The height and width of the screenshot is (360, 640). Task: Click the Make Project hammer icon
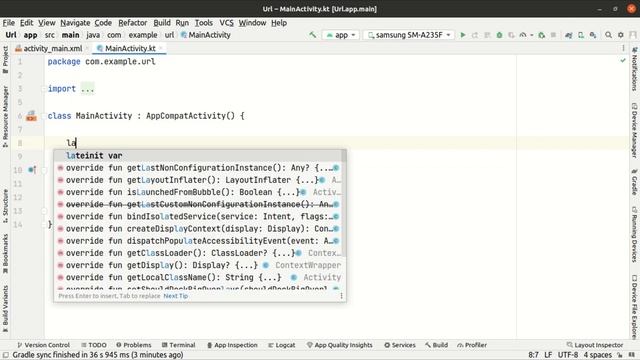(x=313, y=35)
